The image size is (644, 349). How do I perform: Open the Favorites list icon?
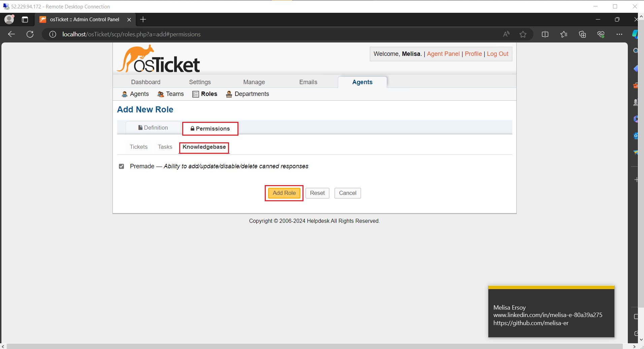[x=563, y=34]
